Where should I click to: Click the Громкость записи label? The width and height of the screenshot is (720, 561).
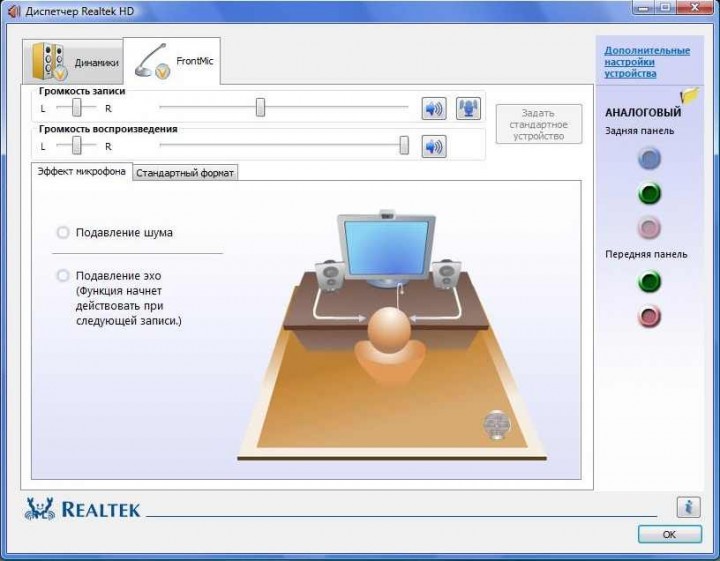[x=82, y=91]
